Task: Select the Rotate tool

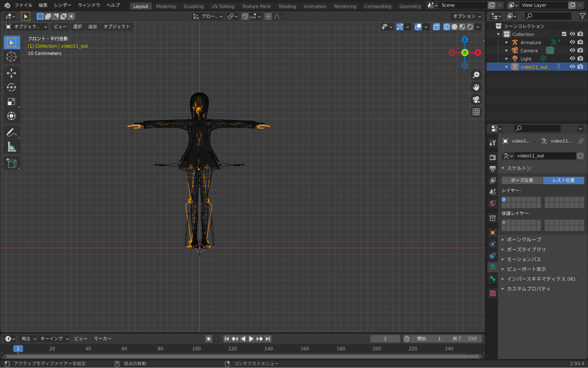Action: pos(11,87)
